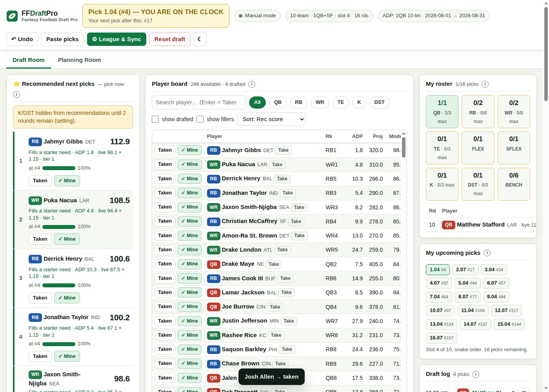The image size is (549, 392).
Task: Click the Proj column header
Action: pos(378,136)
